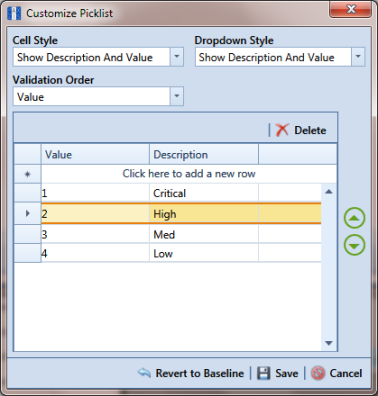
Task: Click the new row asterisk indicator
Action: (x=27, y=174)
